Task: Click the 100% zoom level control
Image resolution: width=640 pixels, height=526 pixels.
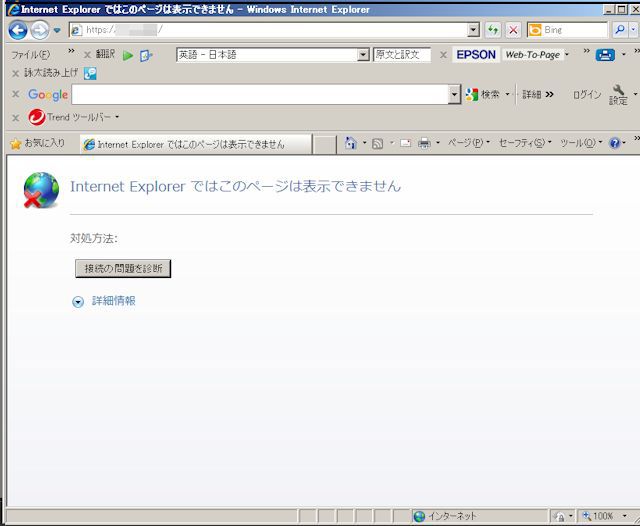Action: 598,516
